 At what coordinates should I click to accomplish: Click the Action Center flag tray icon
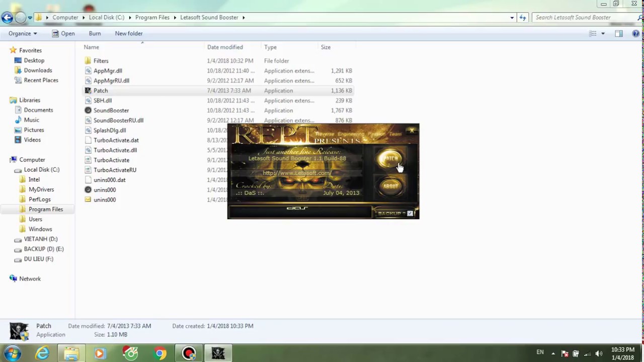565,353
